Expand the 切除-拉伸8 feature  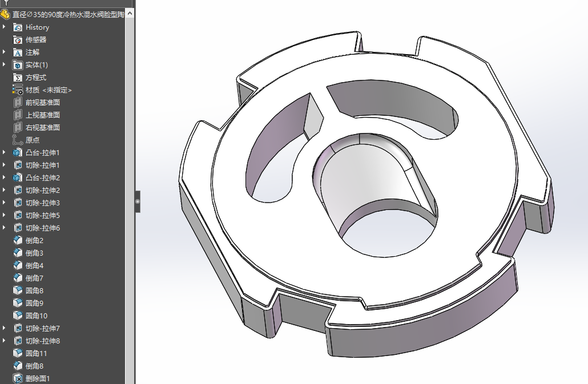pyautogui.click(x=4, y=341)
